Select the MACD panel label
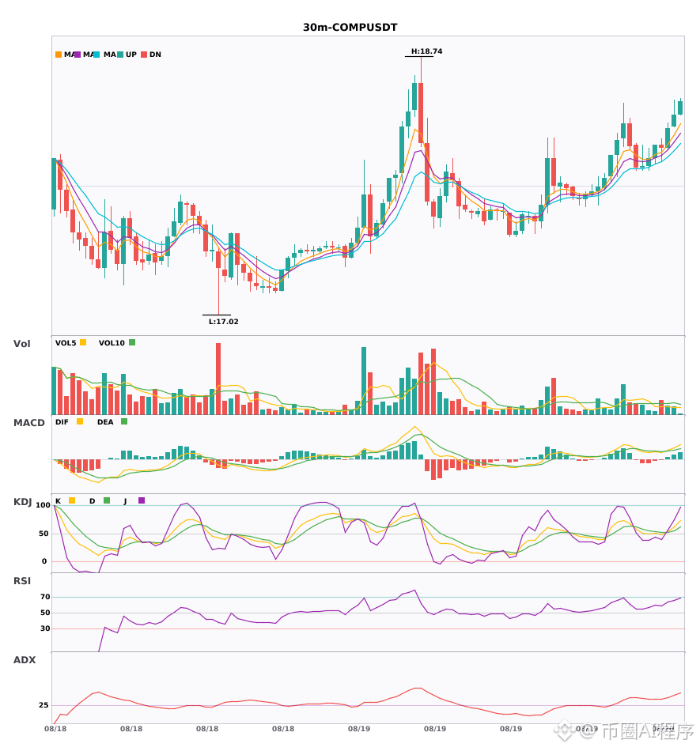Viewport: 700px width, 751px height. coord(28,423)
